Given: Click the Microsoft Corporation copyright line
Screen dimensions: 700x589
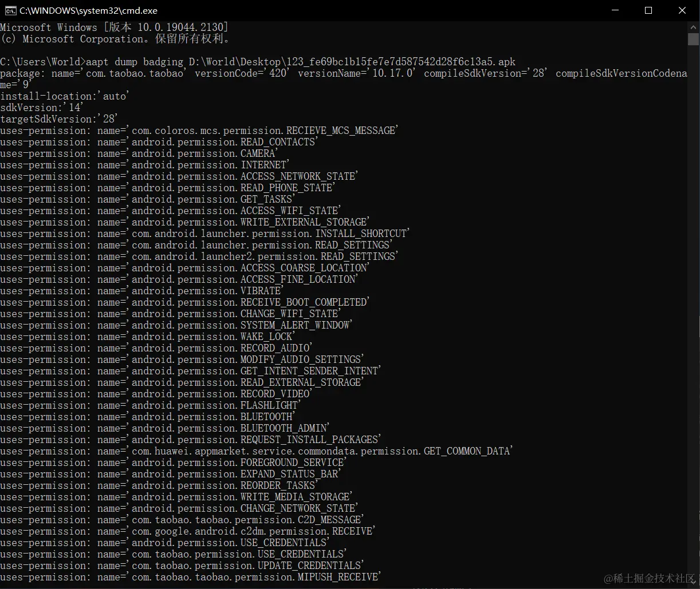Looking at the screenshot, I should point(116,39).
